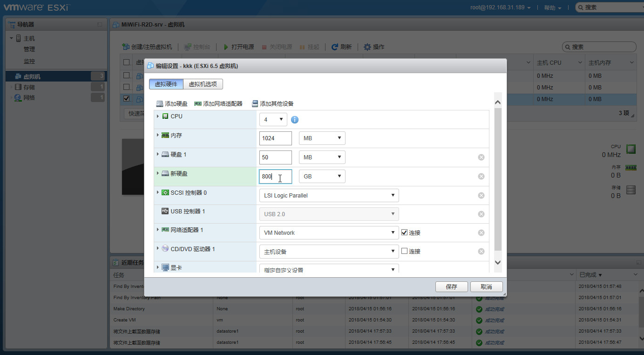Screen dimensions: 644x355
Task: Switch to the VM Options (虚拟机选项) tab
Action: 203,84
